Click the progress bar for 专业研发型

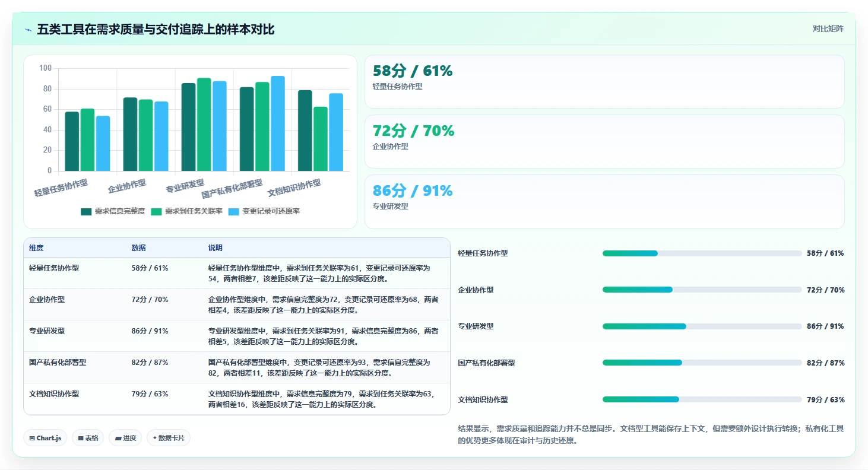click(x=702, y=326)
